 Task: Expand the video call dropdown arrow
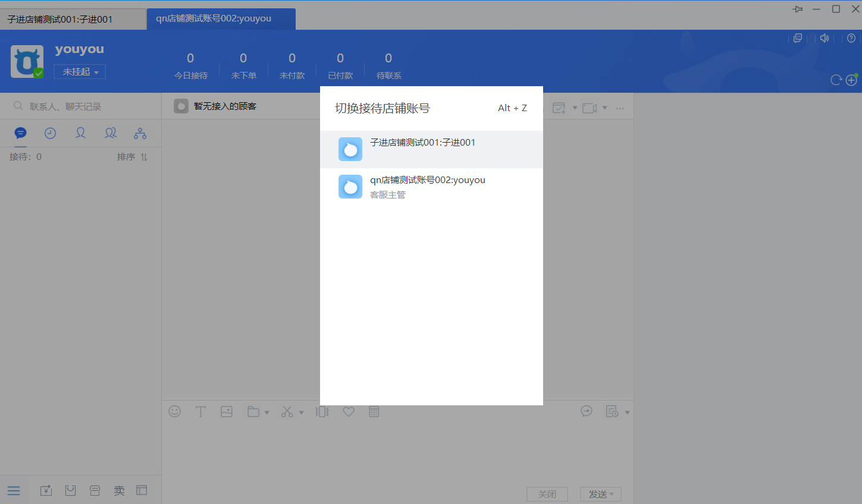(x=604, y=108)
